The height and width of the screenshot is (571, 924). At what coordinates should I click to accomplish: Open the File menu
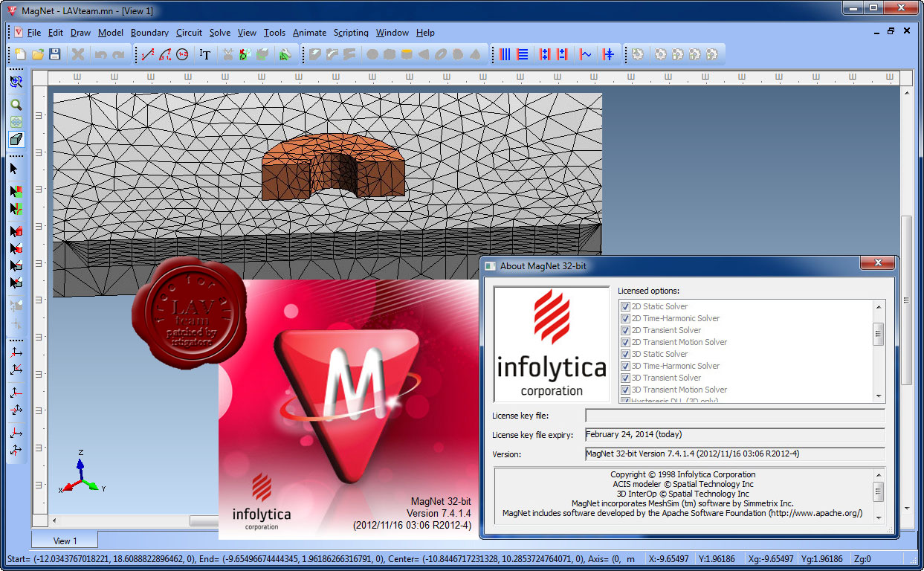click(x=34, y=33)
